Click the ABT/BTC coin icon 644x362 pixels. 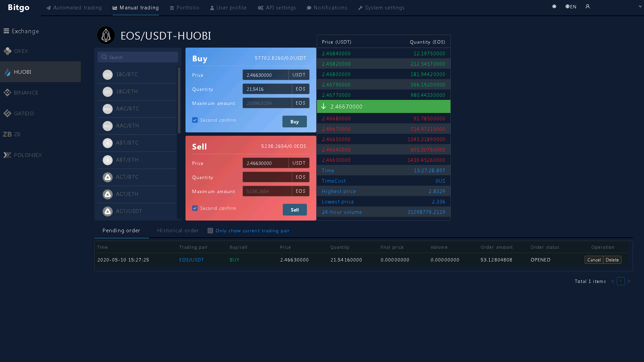click(x=107, y=143)
